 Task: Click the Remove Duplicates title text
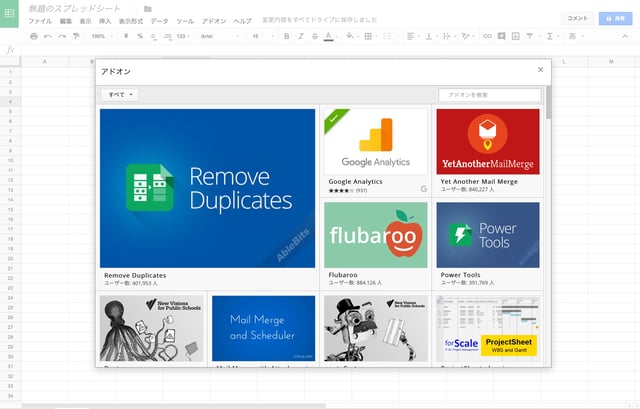(x=135, y=276)
